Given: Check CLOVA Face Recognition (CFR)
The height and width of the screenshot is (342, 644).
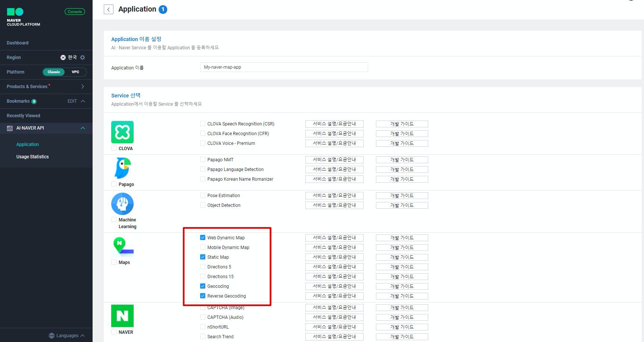Looking at the screenshot, I should click(x=203, y=133).
